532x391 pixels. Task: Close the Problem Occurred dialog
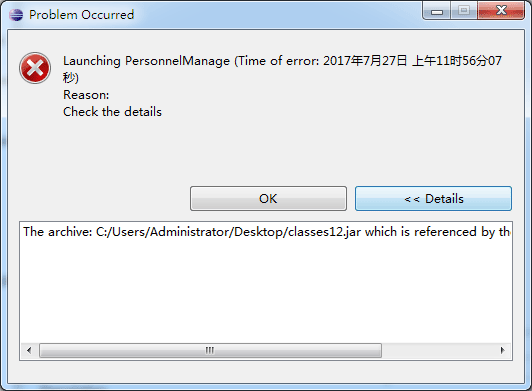coord(501,11)
